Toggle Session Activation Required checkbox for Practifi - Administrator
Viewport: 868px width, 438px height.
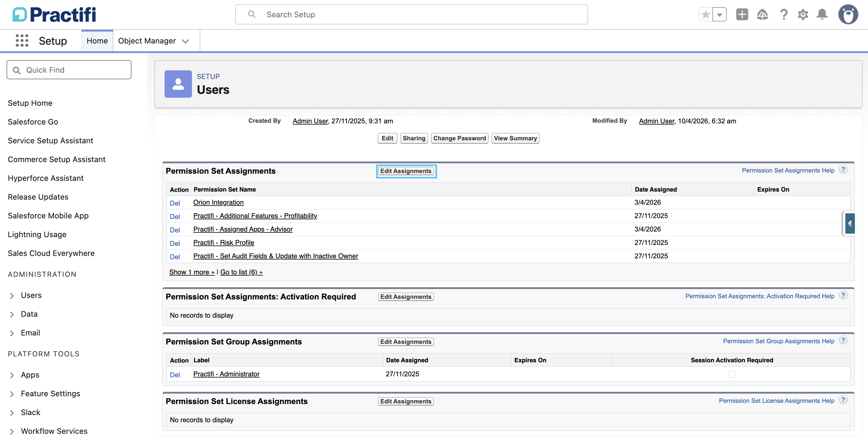(731, 374)
